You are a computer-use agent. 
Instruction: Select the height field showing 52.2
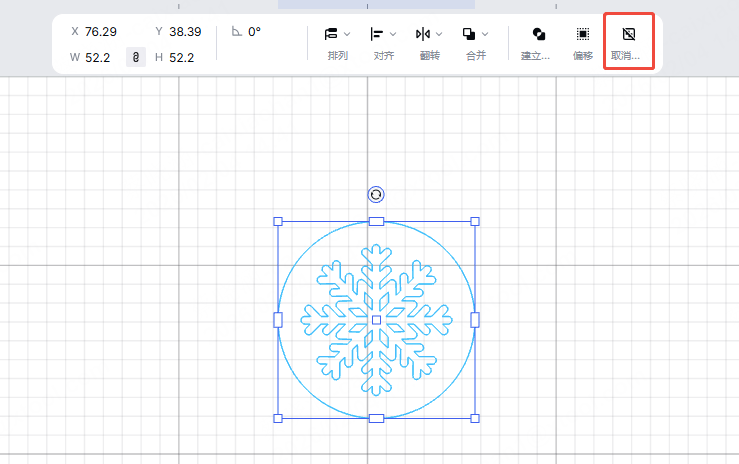182,58
